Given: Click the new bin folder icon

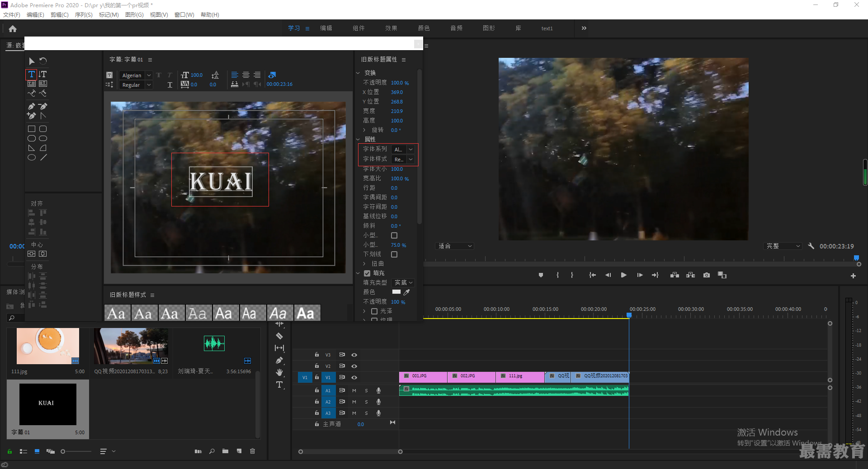Looking at the screenshot, I should [225, 451].
